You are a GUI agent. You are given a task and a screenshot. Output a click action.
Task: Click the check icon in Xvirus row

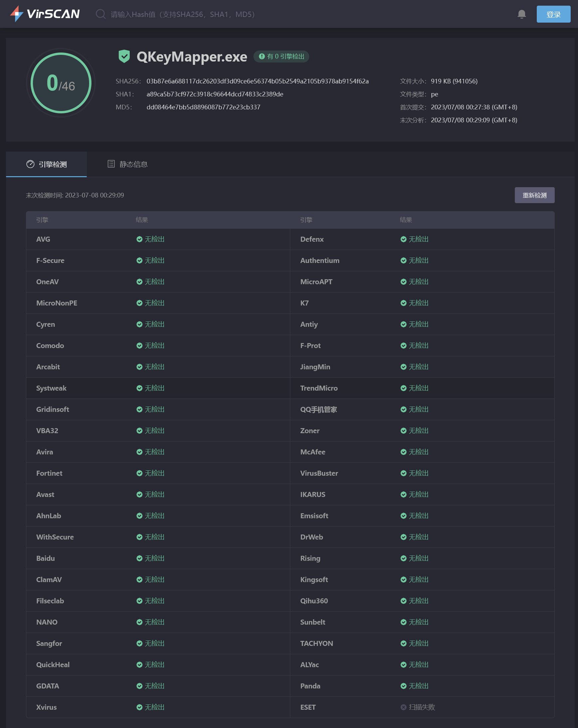139,707
